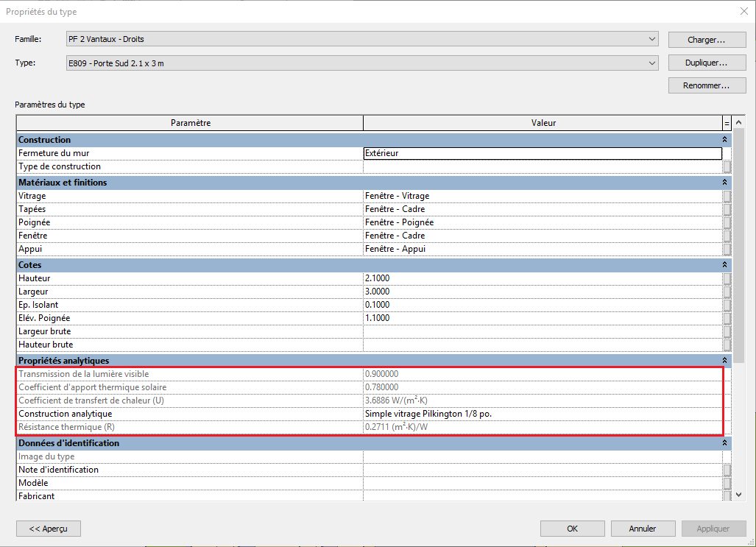Click the Renommer button

707,85
